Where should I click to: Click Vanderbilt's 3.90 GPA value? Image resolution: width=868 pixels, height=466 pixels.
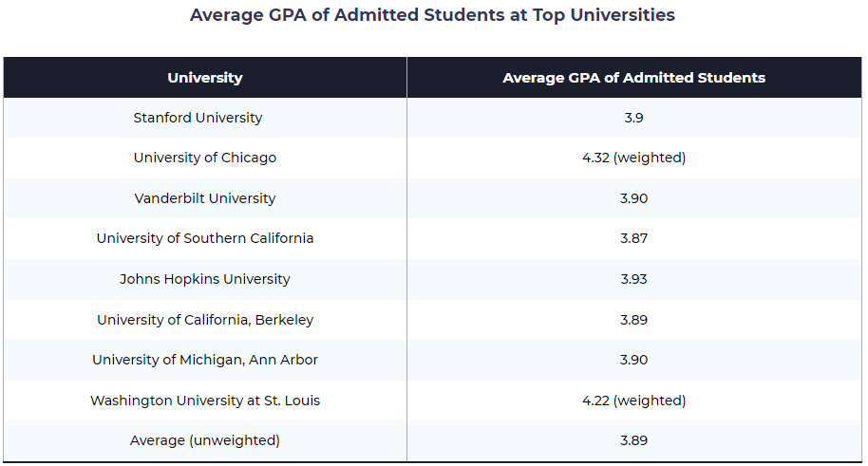(x=633, y=198)
